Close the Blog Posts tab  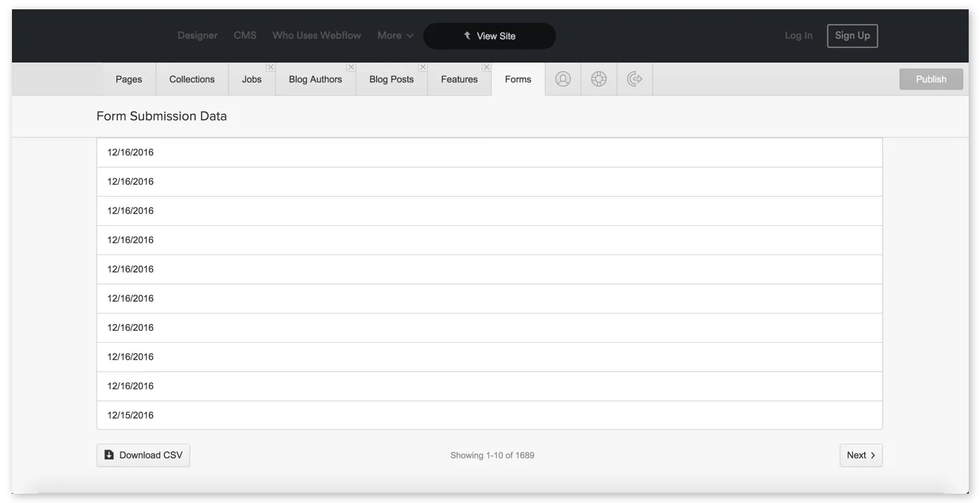[x=423, y=67]
